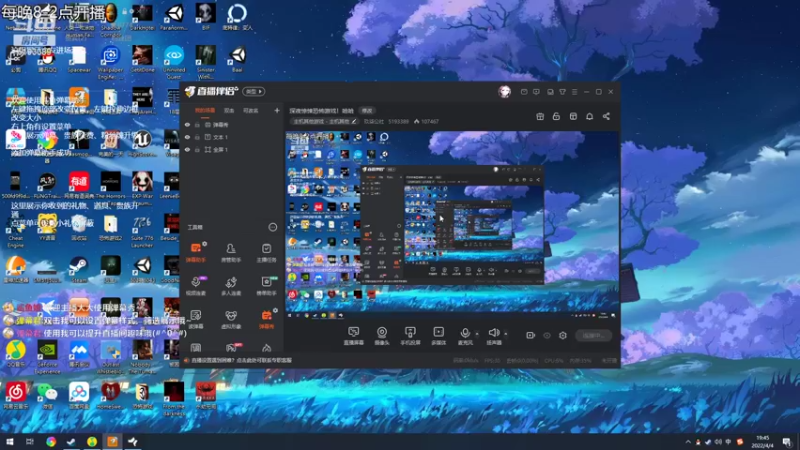Expand the microphone options arrow

point(477,334)
